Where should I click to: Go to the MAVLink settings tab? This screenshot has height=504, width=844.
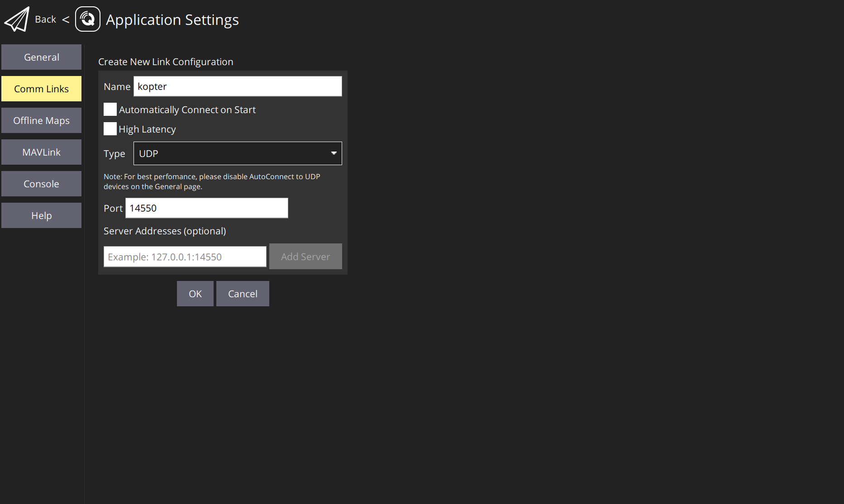(x=41, y=152)
